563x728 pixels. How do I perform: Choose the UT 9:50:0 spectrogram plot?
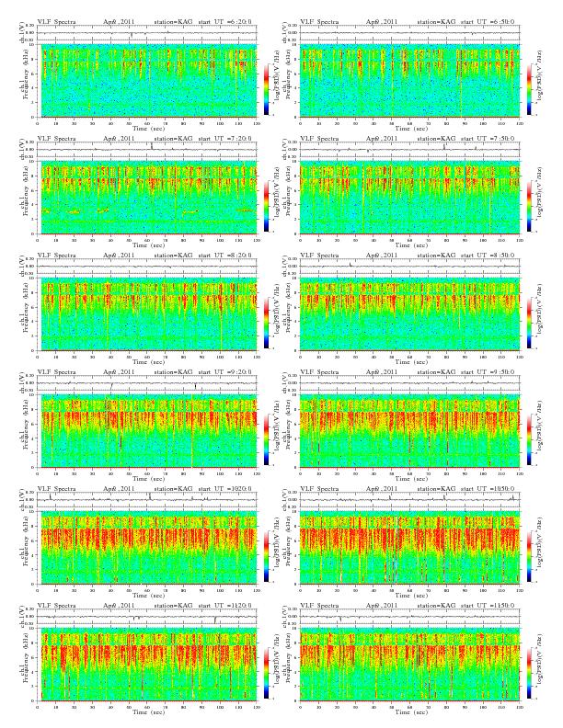pos(409,431)
